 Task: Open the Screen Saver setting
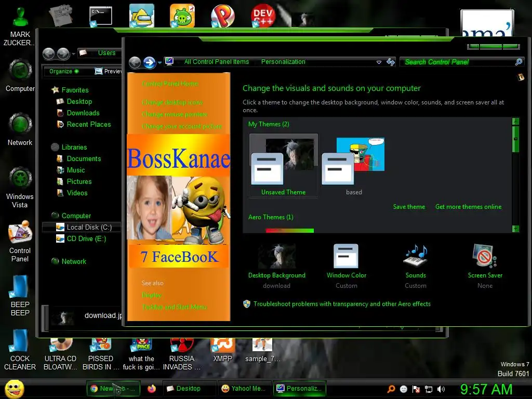[485, 267]
